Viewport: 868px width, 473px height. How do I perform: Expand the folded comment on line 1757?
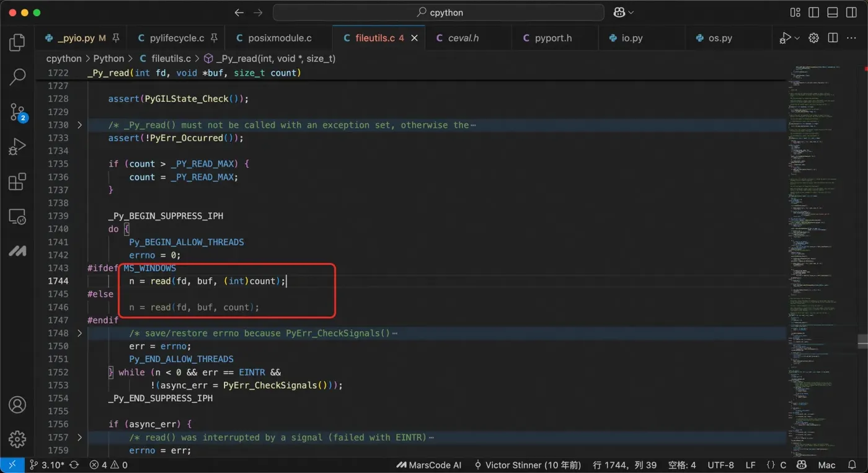click(79, 438)
